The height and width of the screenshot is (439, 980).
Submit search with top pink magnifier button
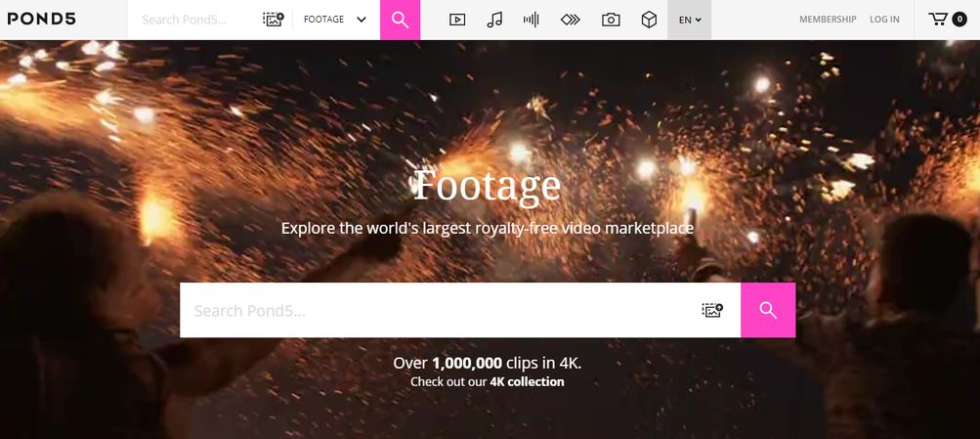tap(400, 20)
